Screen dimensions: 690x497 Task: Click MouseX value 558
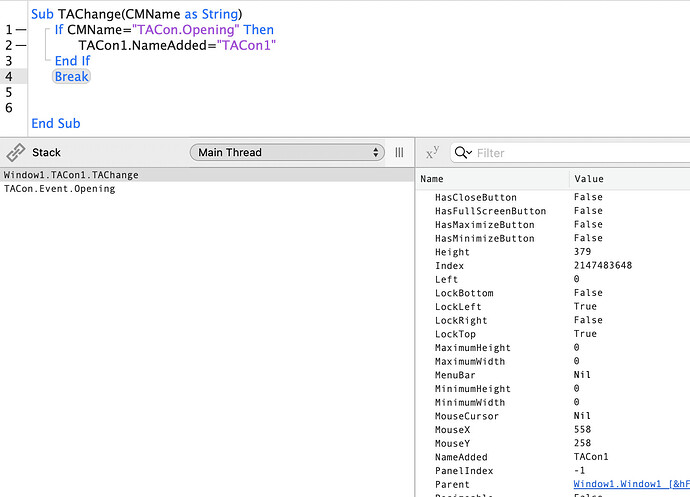point(582,429)
